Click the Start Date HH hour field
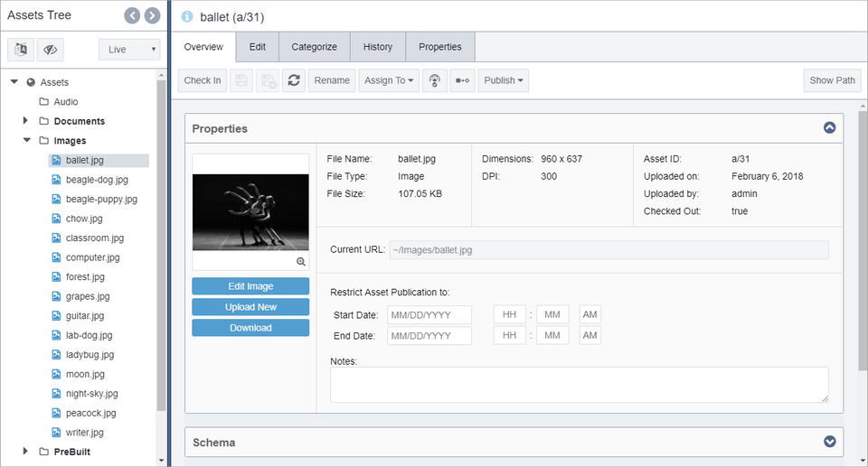The image size is (868, 467). (509, 315)
